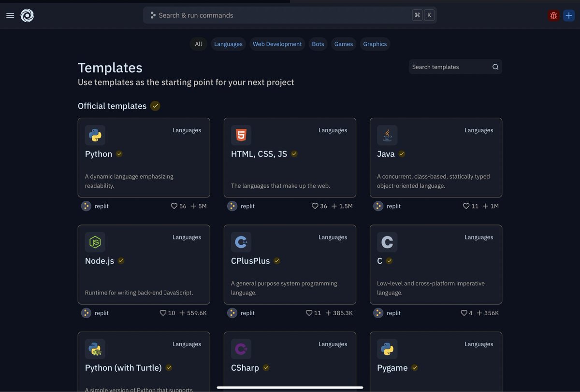
Task: Click the Python logo on the Python template
Action: point(95,135)
